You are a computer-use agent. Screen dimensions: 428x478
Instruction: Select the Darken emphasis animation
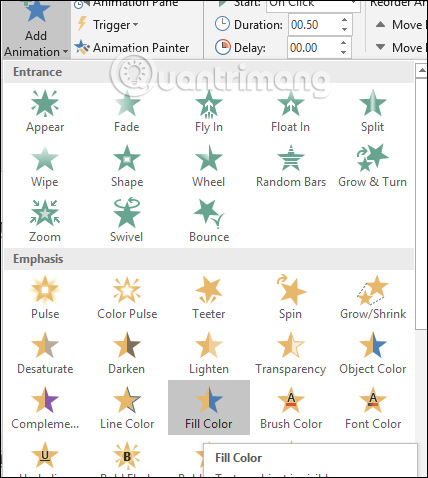[127, 353]
